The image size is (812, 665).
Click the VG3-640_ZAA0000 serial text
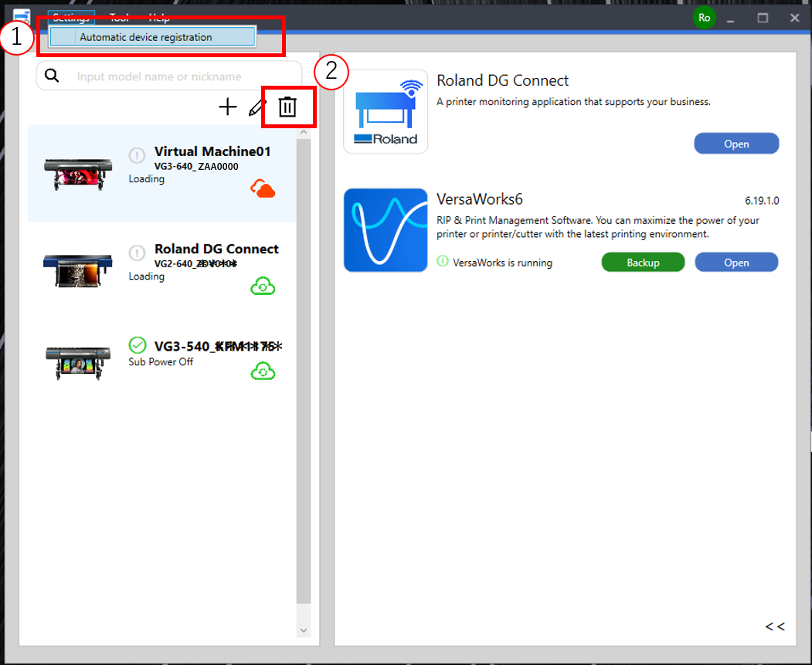tap(196, 167)
